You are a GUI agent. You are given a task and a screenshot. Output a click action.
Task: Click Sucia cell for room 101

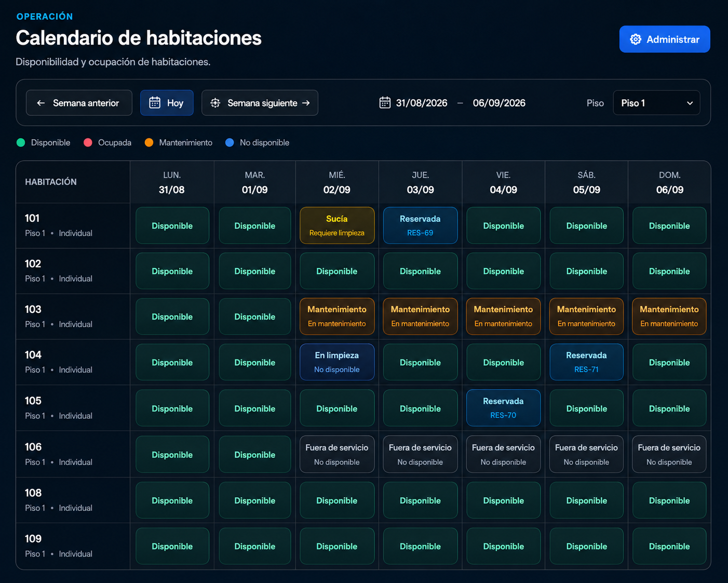pos(337,226)
